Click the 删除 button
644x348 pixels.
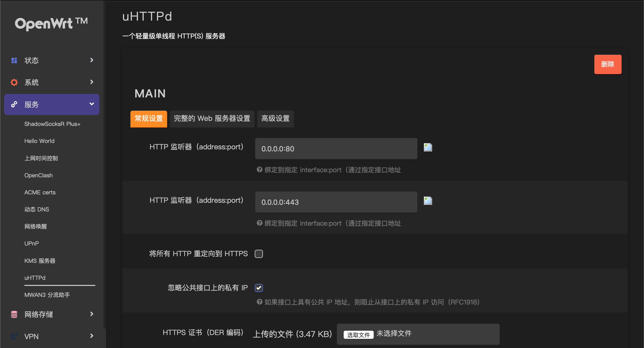coord(608,64)
